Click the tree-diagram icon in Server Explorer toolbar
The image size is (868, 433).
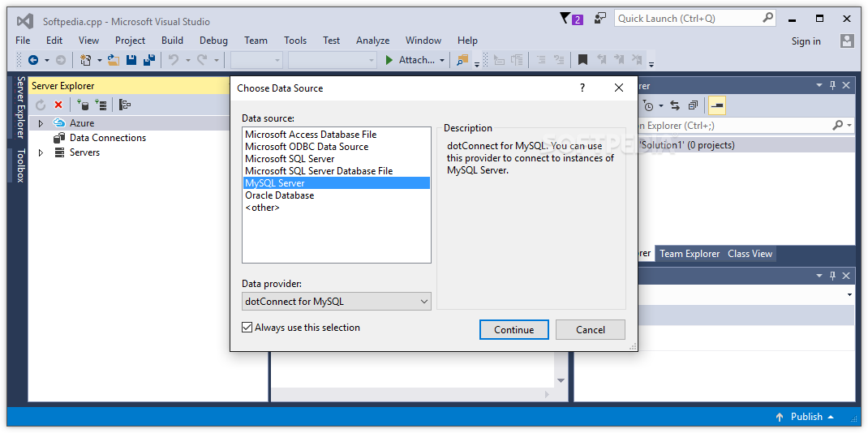[x=125, y=105]
